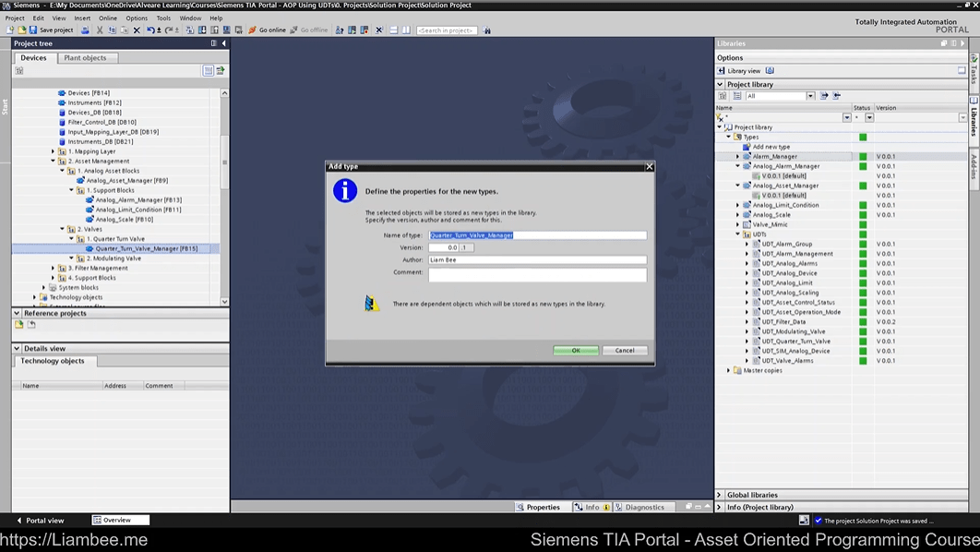Expand the Alarm_Manager library type

pos(737,157)
